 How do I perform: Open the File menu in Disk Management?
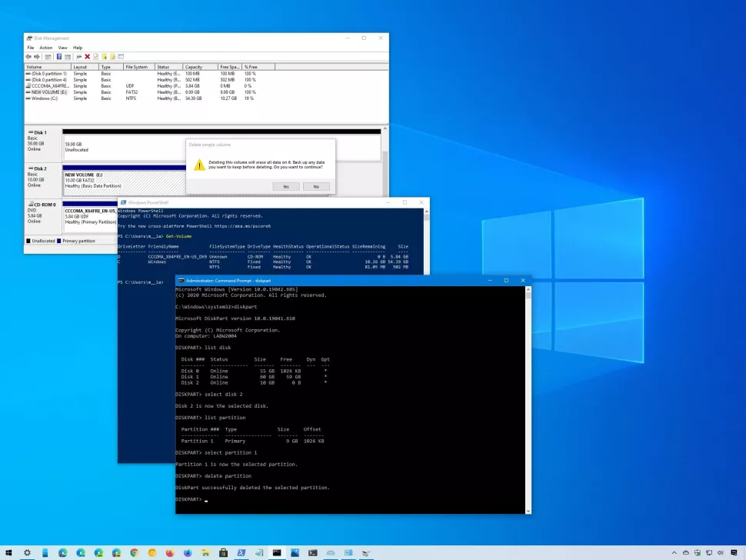(31, 48)
